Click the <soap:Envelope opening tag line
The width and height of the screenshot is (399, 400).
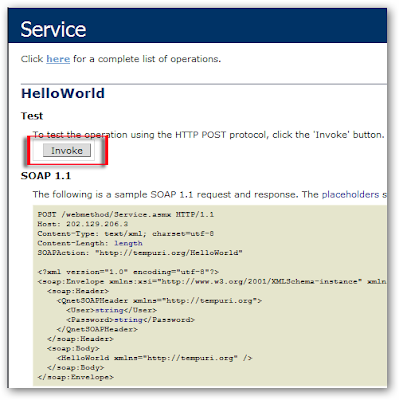pyautogui.click(x=212, y=282)
